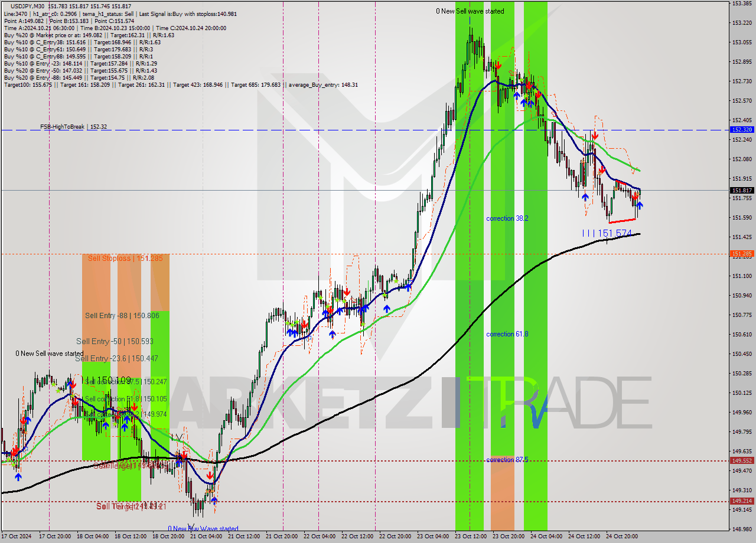
Task: Select the 'Target100: 155.675' targets line
Action: click(x=181, y=84)
